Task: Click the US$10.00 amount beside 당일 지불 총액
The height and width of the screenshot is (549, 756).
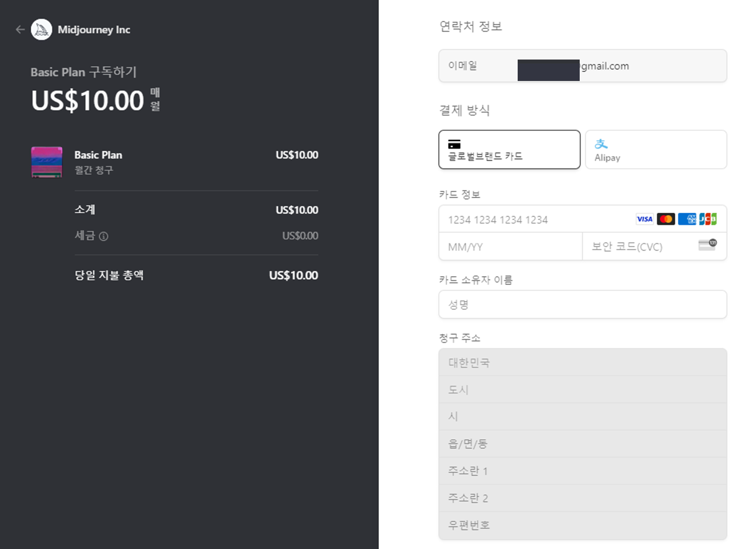Action: (x=294, y=276)
